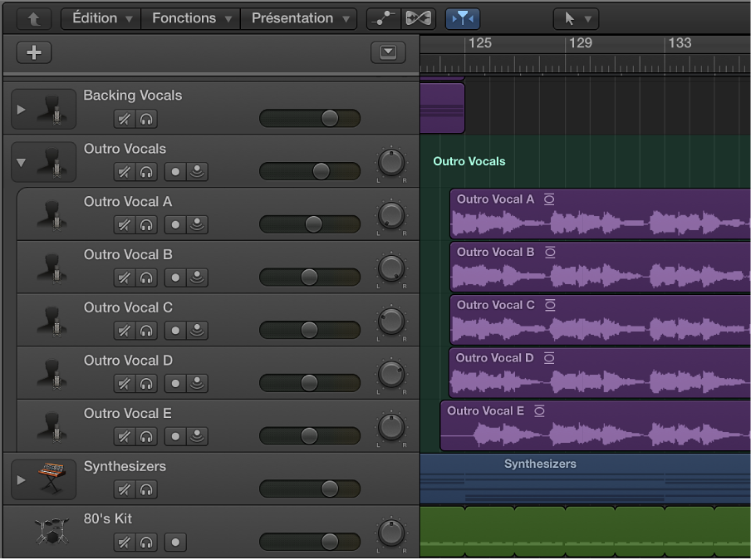
Task: Collapse the Outro Vocals track stack
Action: coord(21,162)
